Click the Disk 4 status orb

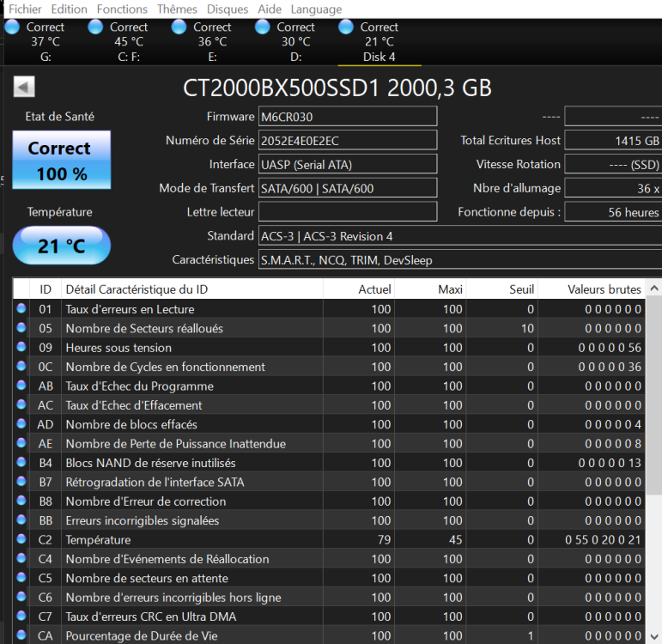346,27
